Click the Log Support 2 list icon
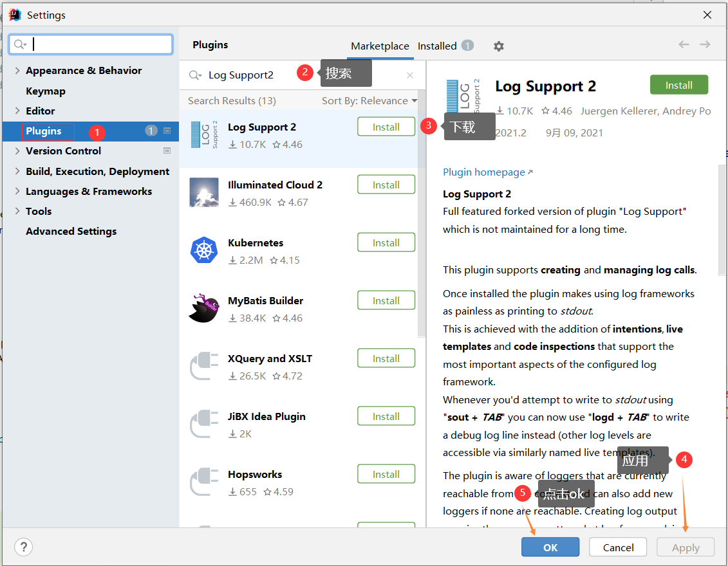The image size is (728, 566). [204, 134]
